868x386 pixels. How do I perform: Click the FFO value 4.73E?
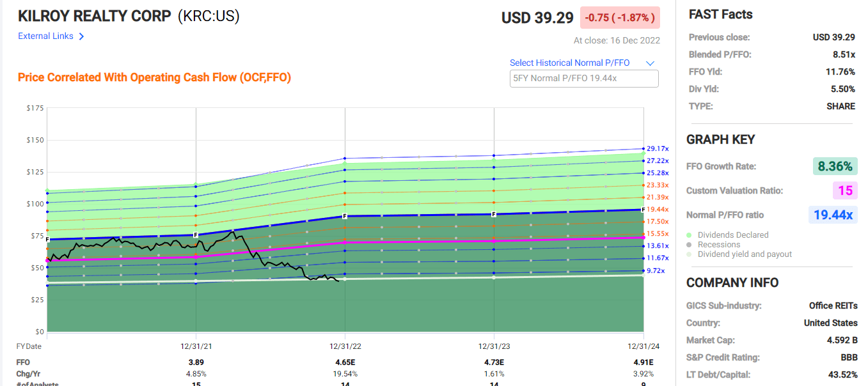click(x=494, y=362)
